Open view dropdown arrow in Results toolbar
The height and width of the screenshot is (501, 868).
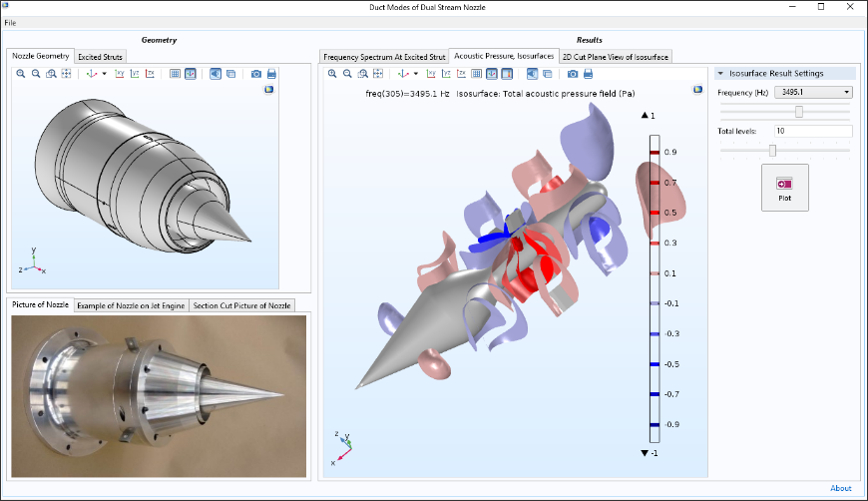click(x=416, y=74)
